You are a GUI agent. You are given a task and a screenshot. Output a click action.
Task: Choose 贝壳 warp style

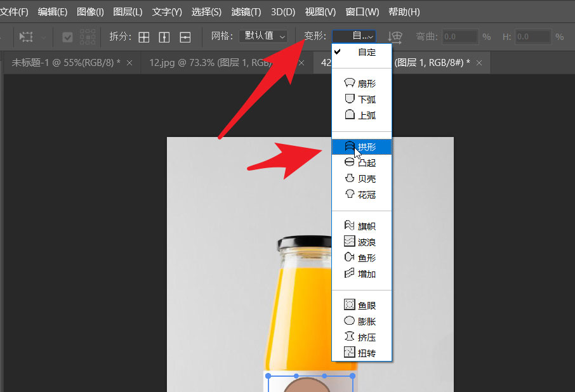click(x=362, y=179)
